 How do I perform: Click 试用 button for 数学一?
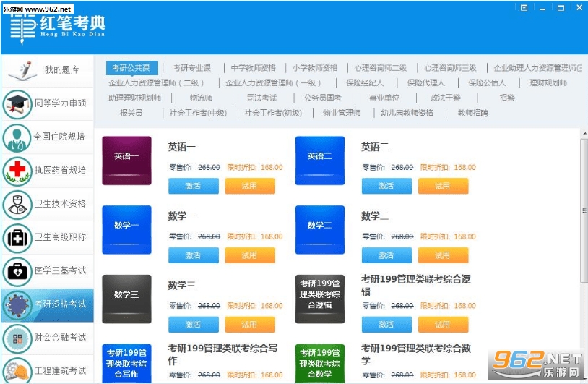250,255
